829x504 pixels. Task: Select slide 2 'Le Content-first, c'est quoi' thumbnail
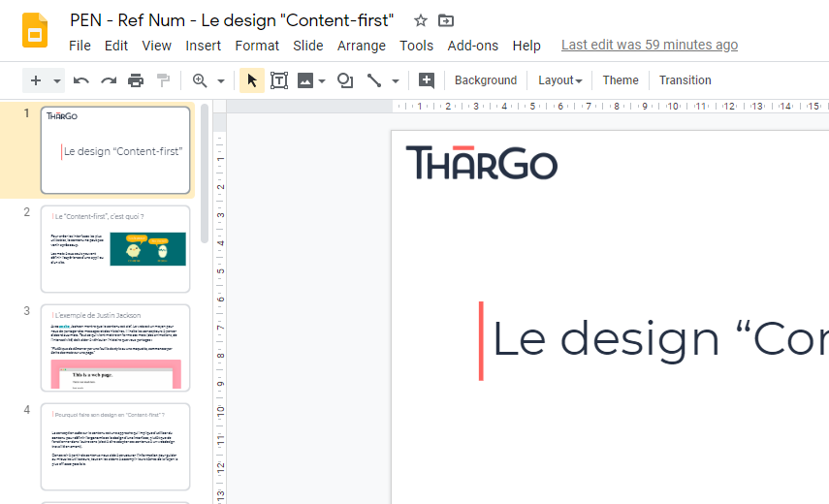point(115,249)
